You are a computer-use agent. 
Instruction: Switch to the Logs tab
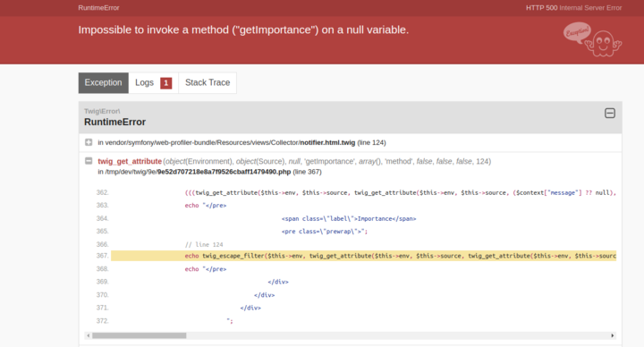[x=153, y=82]
